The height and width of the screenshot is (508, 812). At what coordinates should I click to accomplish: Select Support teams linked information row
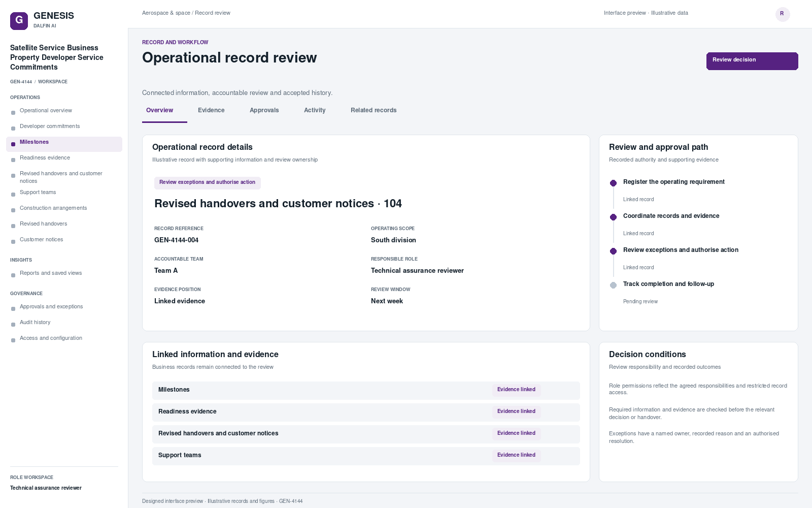tap(366, 456)
